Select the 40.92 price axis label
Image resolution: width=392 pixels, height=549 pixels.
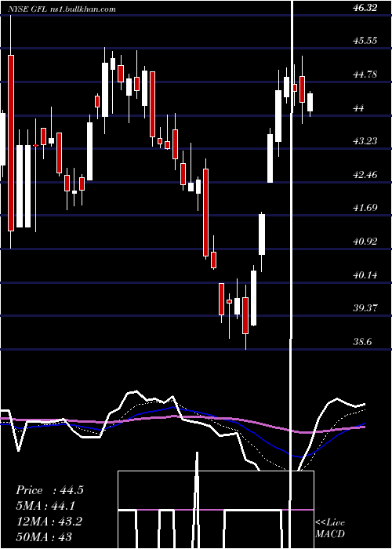click(365, 242)
